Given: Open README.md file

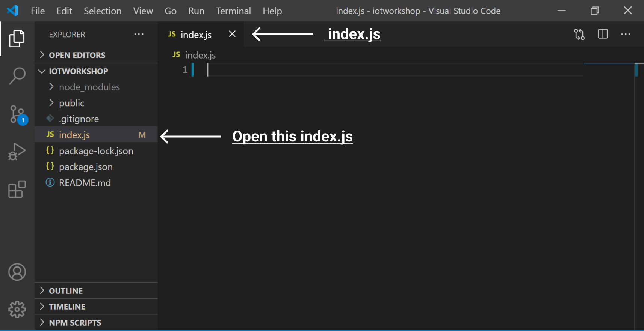Looking at the screenshot, I should click(x=96, y=182).
